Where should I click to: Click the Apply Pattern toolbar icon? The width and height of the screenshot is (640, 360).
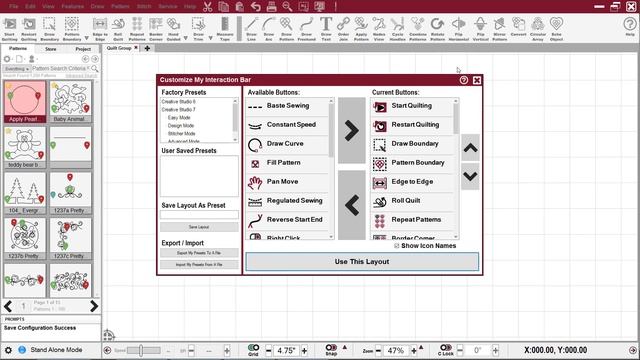click(x=361, y=29)
